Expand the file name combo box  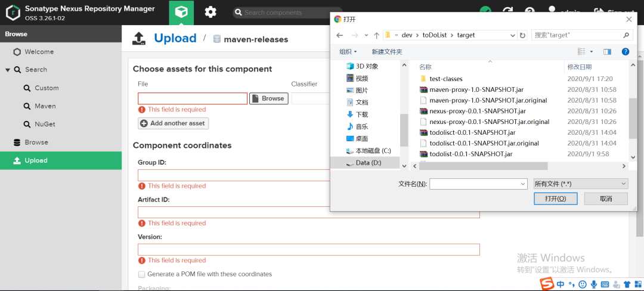[x=522, y=184]
